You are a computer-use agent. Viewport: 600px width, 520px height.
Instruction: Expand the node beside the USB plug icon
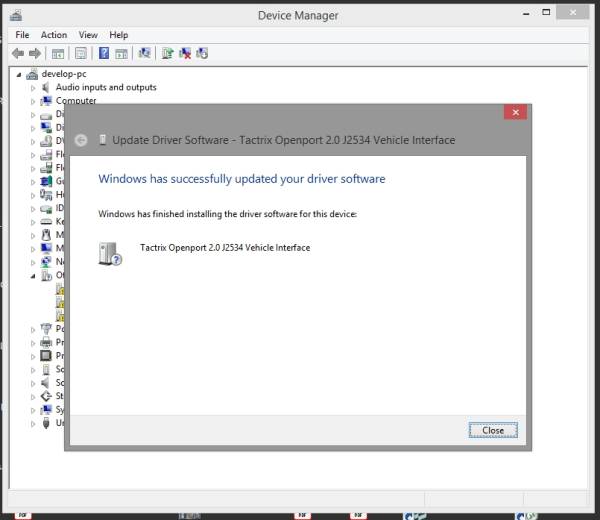(x=33, y=424)
